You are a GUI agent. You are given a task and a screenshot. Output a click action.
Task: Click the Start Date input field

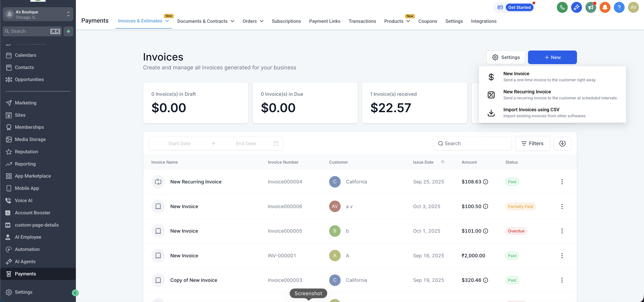click(179, 143)
